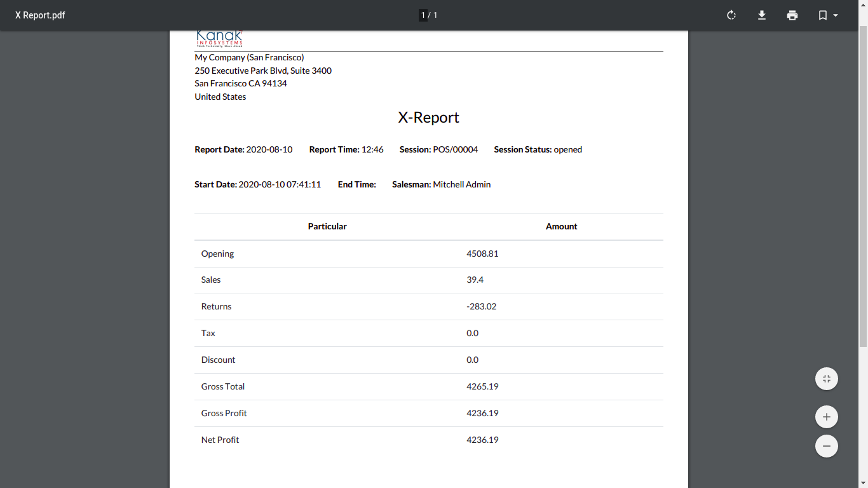Click the 4508.81 opening amount

482,254
